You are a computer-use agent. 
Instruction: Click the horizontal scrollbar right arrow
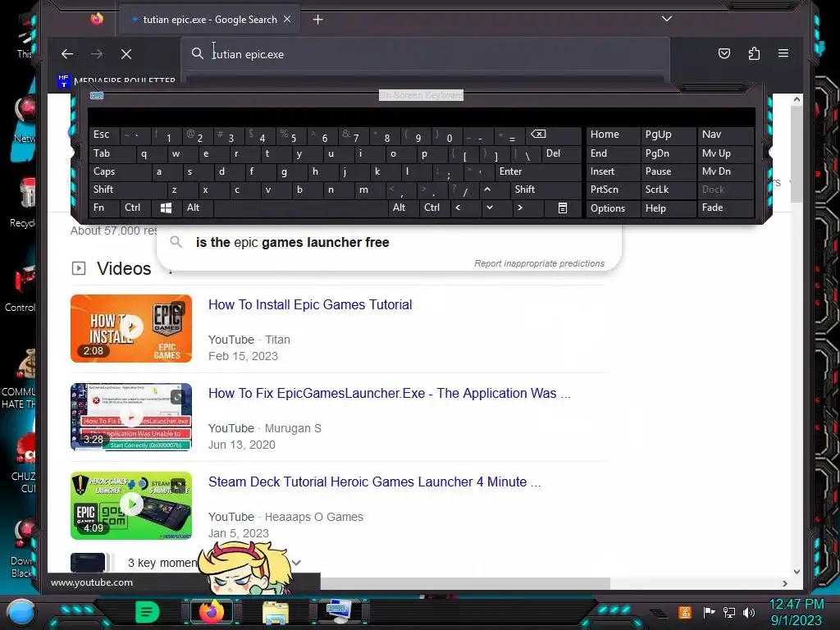(785, 583)
